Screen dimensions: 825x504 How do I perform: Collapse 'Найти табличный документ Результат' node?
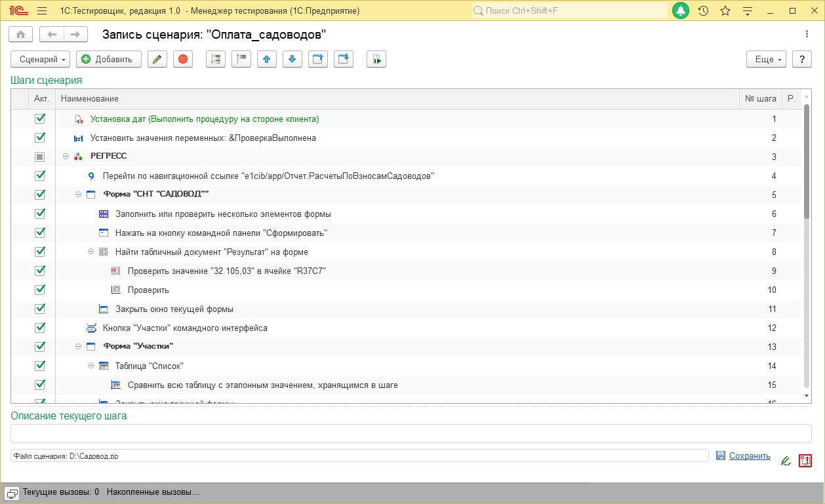tap(91, 252)
